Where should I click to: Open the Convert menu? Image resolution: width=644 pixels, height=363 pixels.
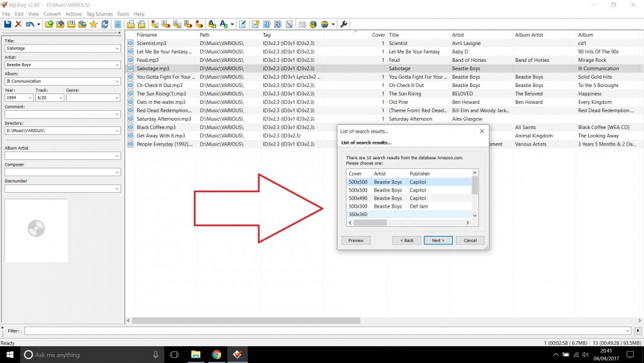52,14
